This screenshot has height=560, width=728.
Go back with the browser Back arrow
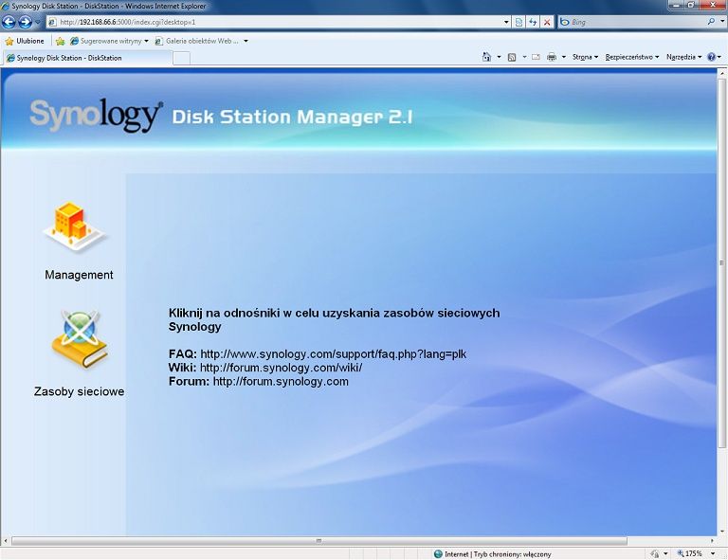[x=9, y=22]
